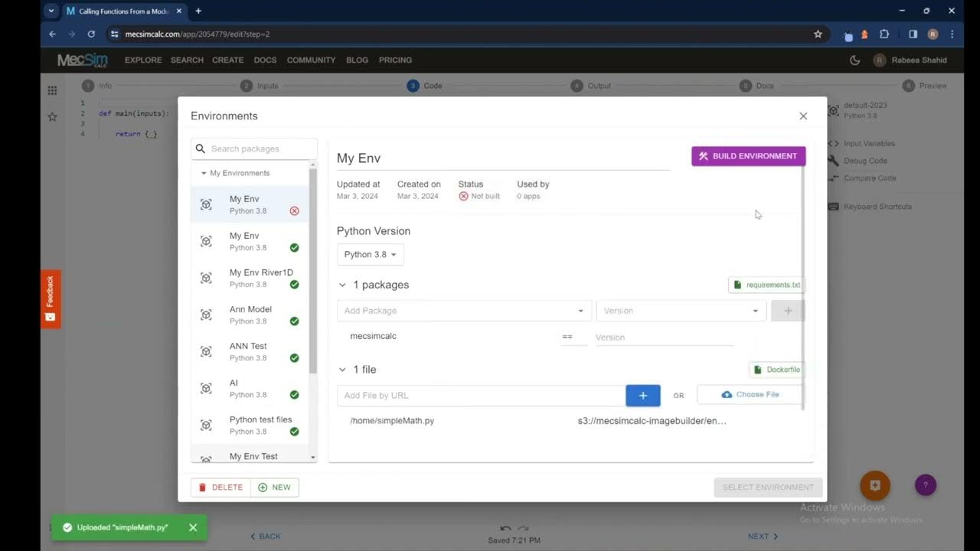Go to the Info step
The image size is (980, 551).
click(97, 86)
